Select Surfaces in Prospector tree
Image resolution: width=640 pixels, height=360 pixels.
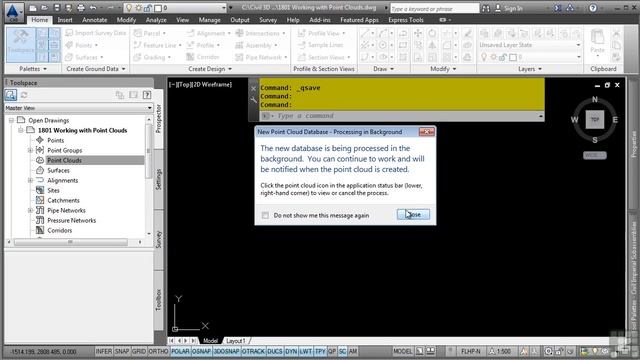58,171
